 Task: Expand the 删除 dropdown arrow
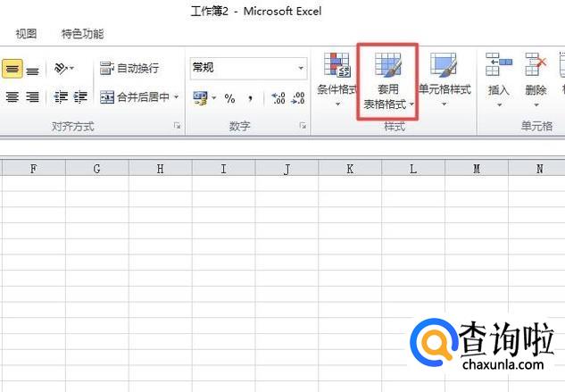pyautogui.click(x=536, y=105)
